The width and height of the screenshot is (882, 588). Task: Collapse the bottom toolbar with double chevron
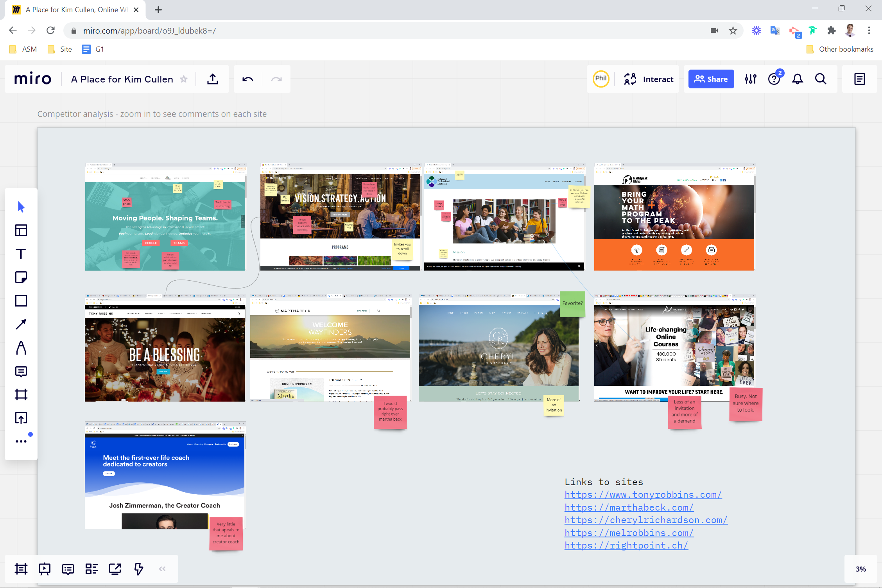point(162,569)
